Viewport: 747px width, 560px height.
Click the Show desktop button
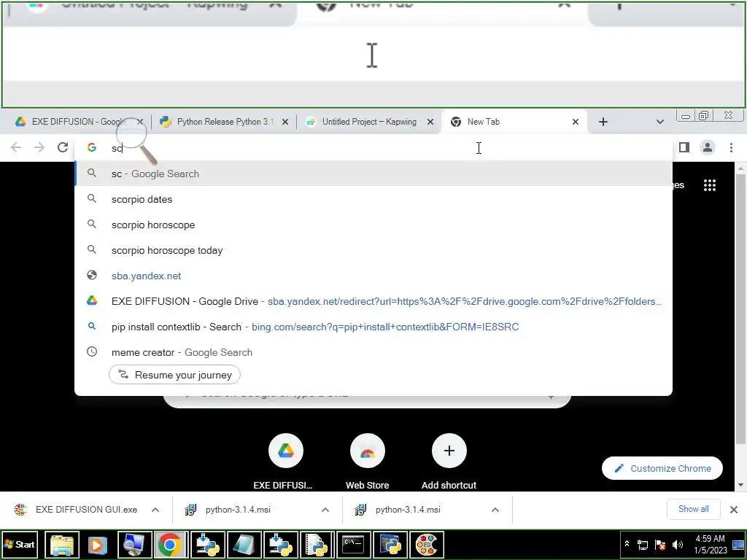(x=739, y=544)
